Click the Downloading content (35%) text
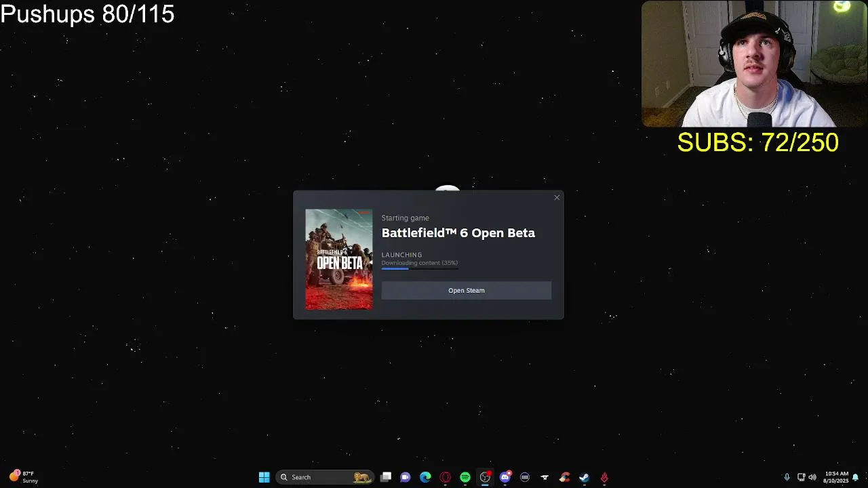This screenshot has width=868, height=488. point(419,263)
